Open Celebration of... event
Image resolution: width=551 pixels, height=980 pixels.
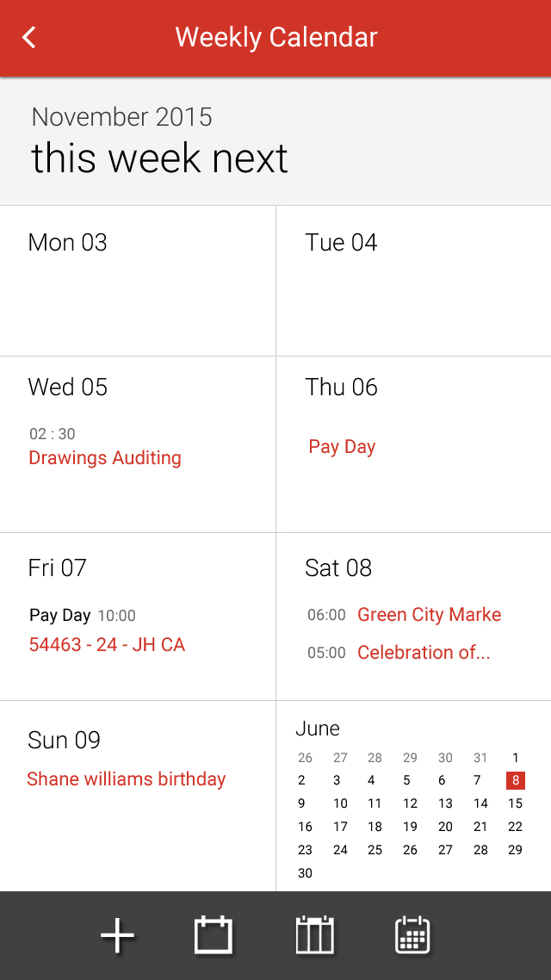(424, 653)
